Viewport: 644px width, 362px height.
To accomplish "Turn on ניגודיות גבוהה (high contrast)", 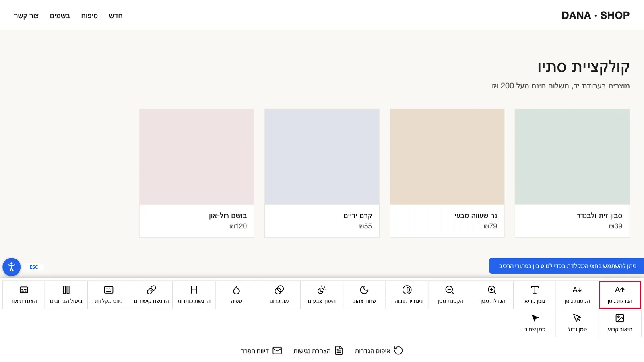I will coord(407,295).
